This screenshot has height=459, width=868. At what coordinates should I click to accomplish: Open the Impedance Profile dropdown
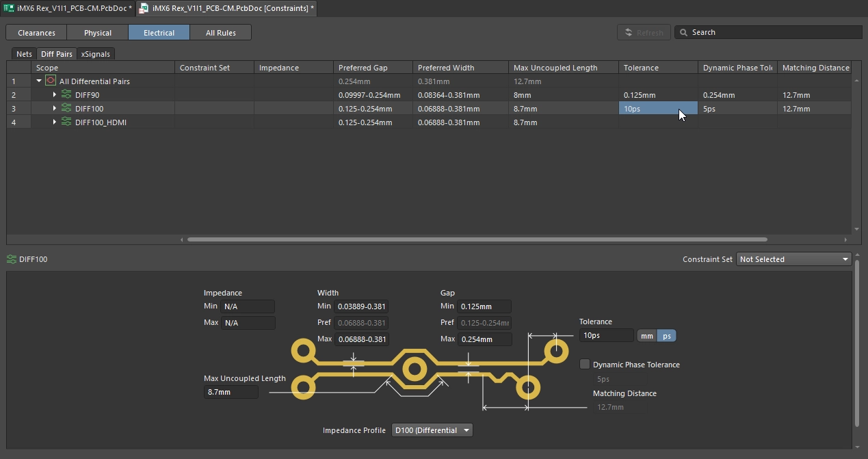432,430
